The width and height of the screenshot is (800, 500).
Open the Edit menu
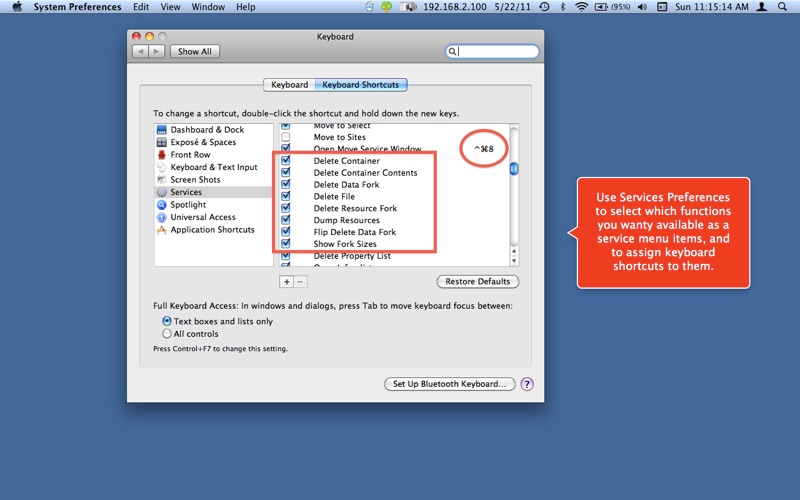coord(141,7)
